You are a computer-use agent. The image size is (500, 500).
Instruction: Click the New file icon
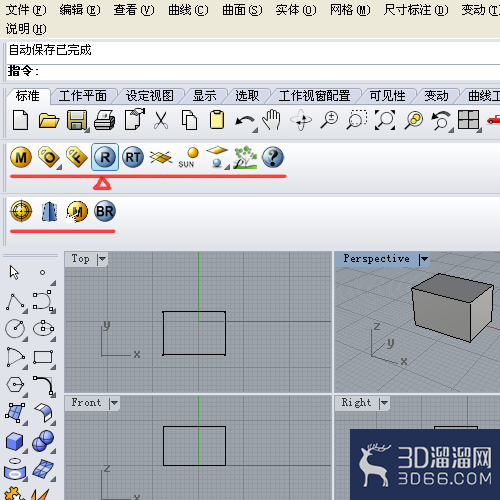(x=21, y=120)
